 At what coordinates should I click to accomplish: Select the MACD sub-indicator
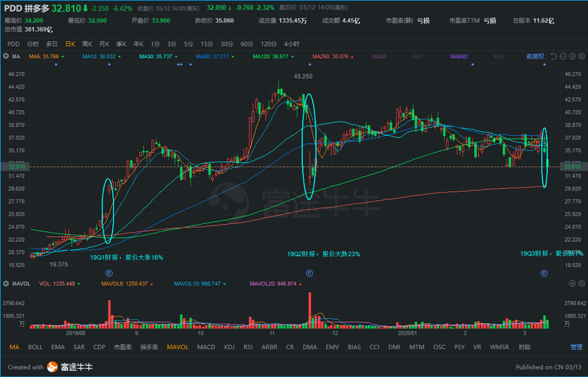click(x=206, y=348)
